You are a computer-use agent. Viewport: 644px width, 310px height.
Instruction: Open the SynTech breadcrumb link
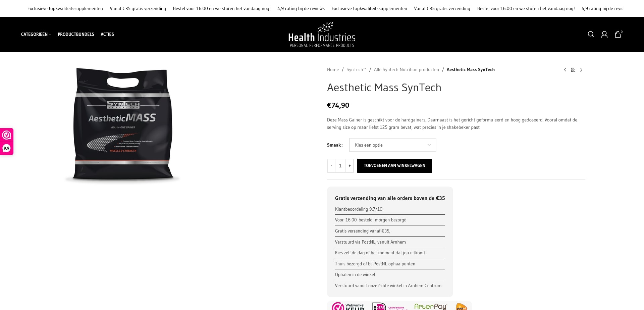coord(356,70)
